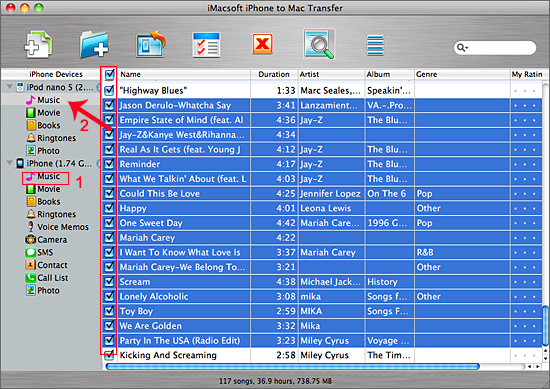Viewport: 550px width, 389px height.
Task: Uncheck the Happy song checkbox
Action: [109, 208]
